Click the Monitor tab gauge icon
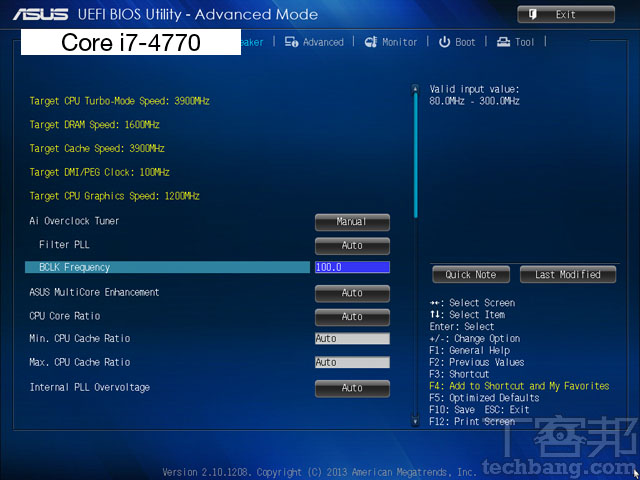The height and width of the screenshot is (480, 640). 370,42
